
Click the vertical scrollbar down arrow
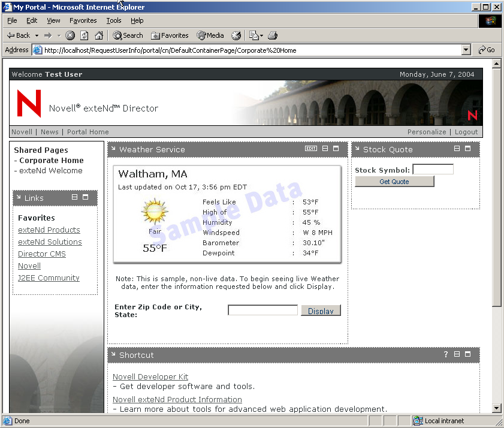click(497, 408)
